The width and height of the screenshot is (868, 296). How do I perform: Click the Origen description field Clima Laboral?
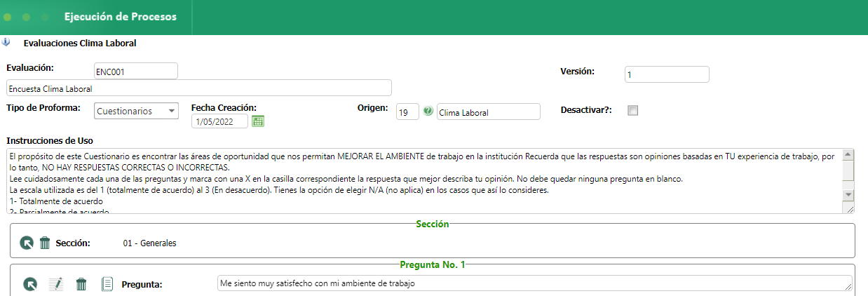[x=489, y=112]
